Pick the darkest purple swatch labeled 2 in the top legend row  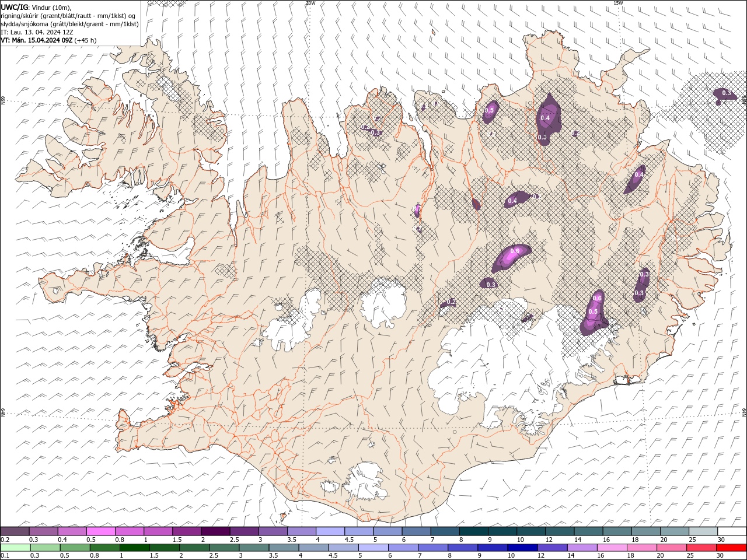[215, 531]
